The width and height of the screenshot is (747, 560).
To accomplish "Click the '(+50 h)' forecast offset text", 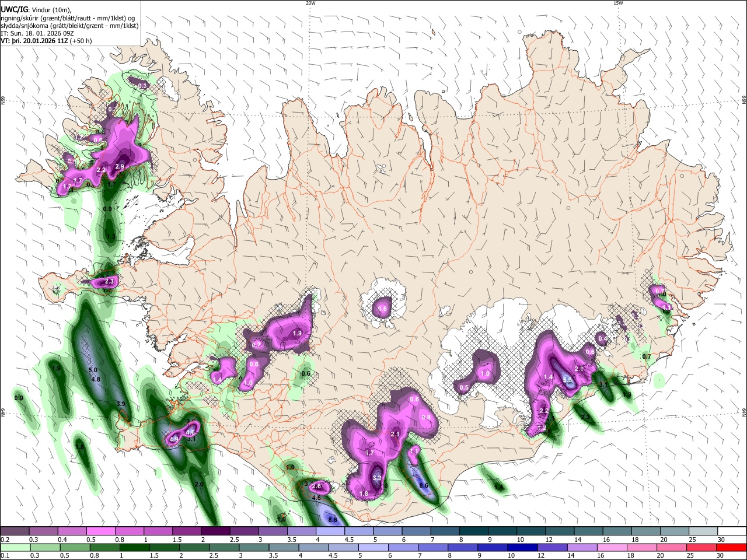I will click(x=81, y=41).
